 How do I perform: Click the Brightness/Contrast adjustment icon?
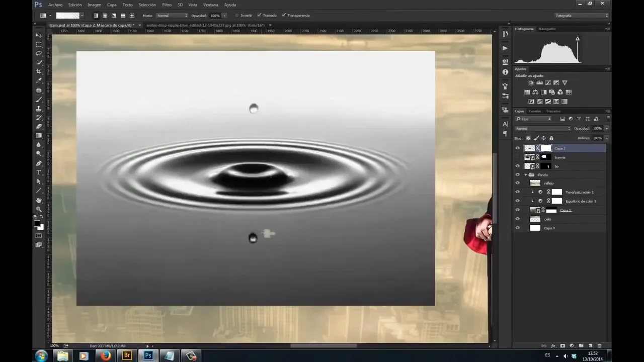tap(531, 83)
